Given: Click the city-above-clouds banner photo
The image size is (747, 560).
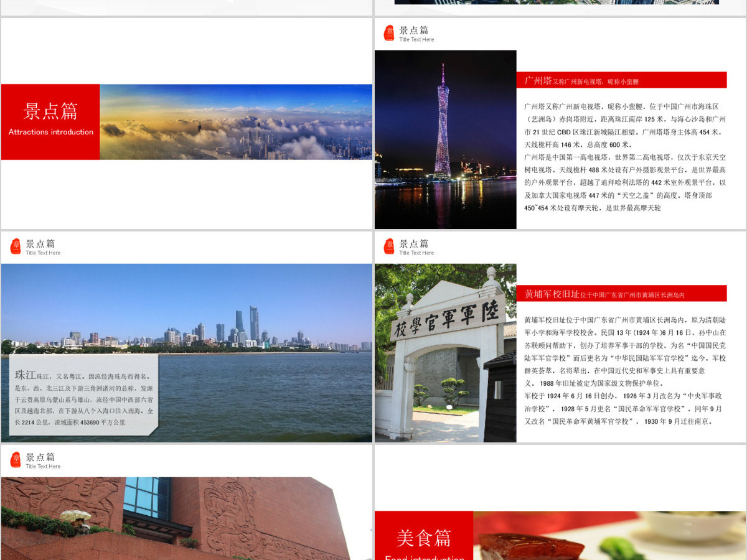Looking at the screenshot, I should [x=236, y=122].
